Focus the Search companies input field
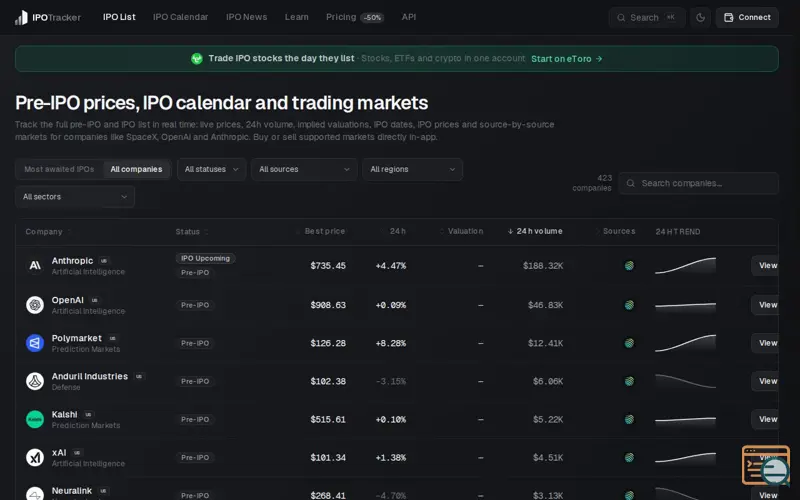Image resolution: width=800 pixels, height=500 pixels. [x=698, y=183]
